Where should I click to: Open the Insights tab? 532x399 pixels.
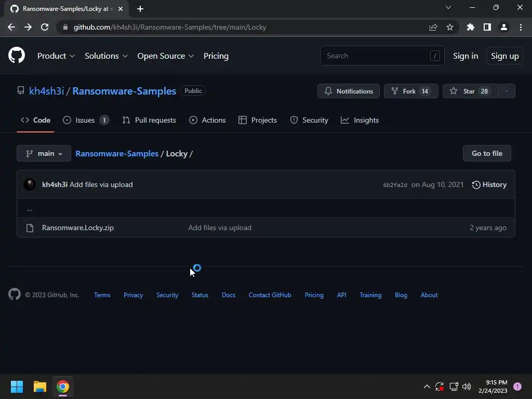tap(360, 120)
